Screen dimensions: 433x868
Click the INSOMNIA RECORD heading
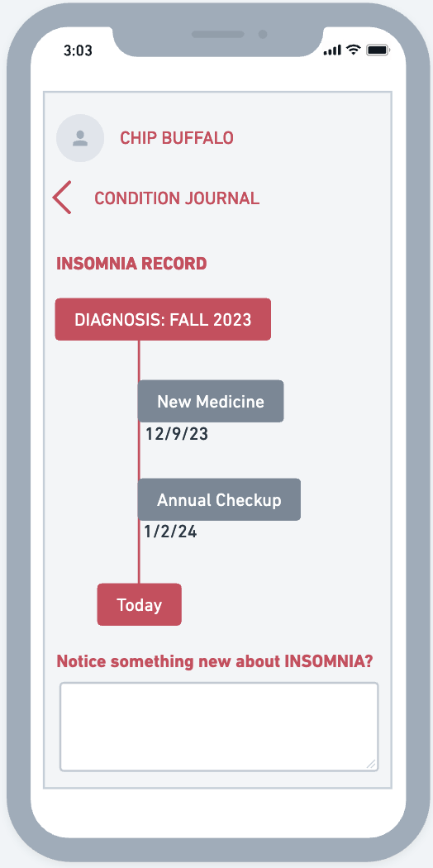pyautogui.click(x=131, y=264)
